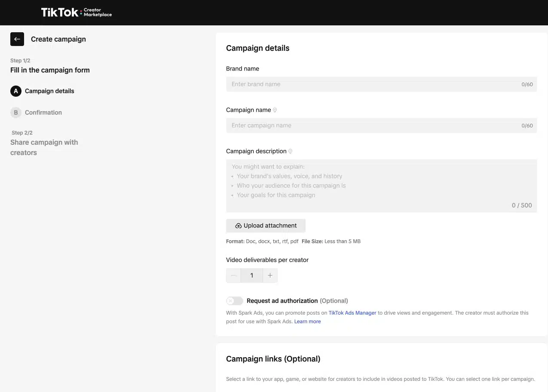Screen dimensions: 548x392
Task: Decrease video deliverables with minus button
Action: tap(233, 276)
